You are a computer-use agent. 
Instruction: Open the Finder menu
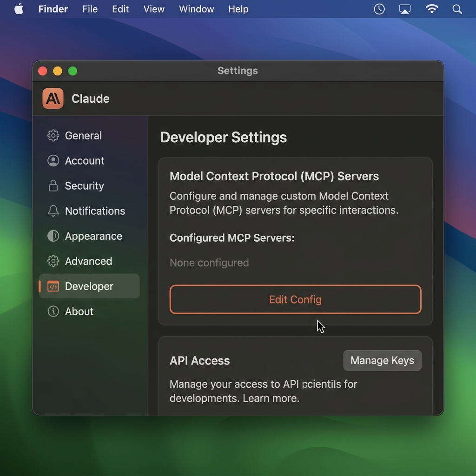pyautogui.click(x=53, y=9)
